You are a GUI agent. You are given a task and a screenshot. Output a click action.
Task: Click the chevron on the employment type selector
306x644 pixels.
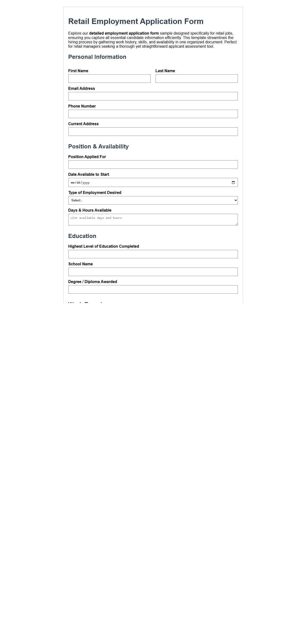[x=235, y=200]
